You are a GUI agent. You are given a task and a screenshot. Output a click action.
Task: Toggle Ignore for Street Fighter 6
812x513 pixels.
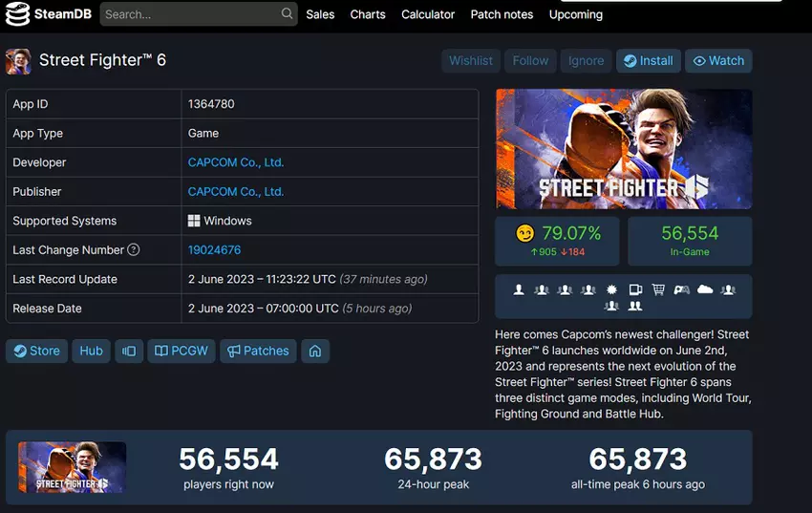[x=586, y=60]
